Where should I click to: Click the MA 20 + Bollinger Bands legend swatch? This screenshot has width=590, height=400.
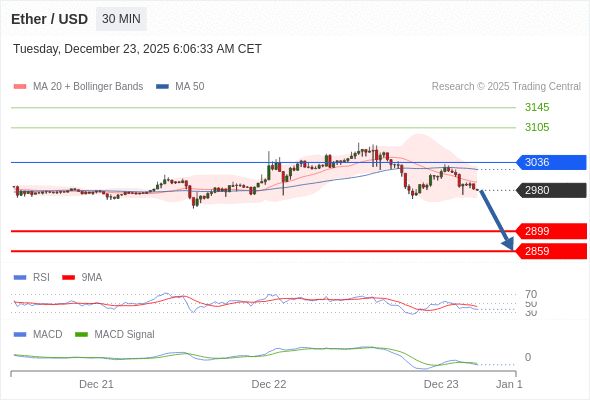click(x=20, y=87)
